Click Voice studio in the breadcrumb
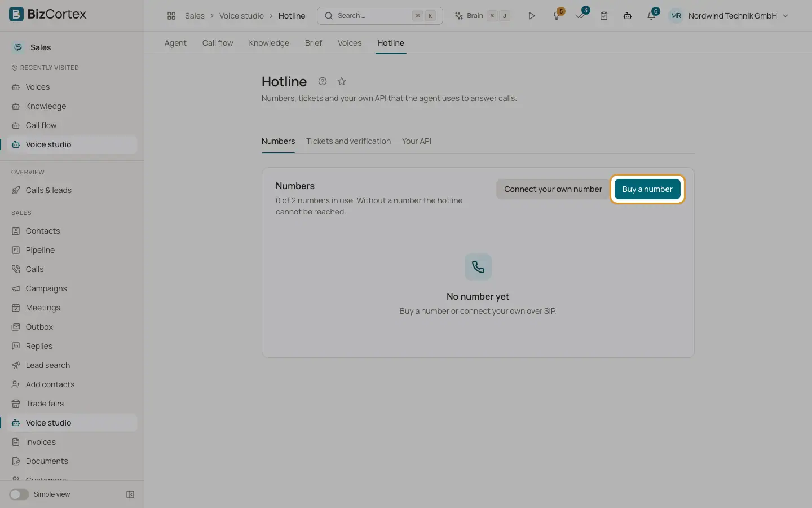Screen dimensions: 812x508 241,16
